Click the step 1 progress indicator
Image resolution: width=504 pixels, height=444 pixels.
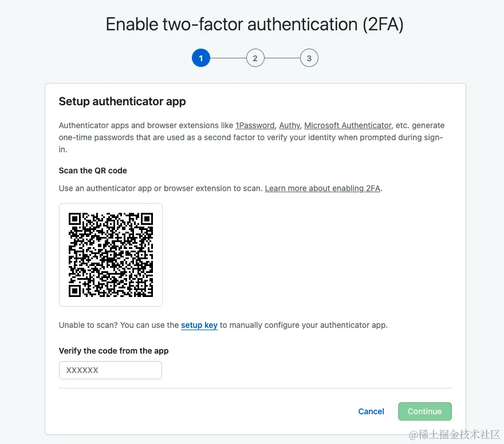pyautogui.click(x=201, y=58)
